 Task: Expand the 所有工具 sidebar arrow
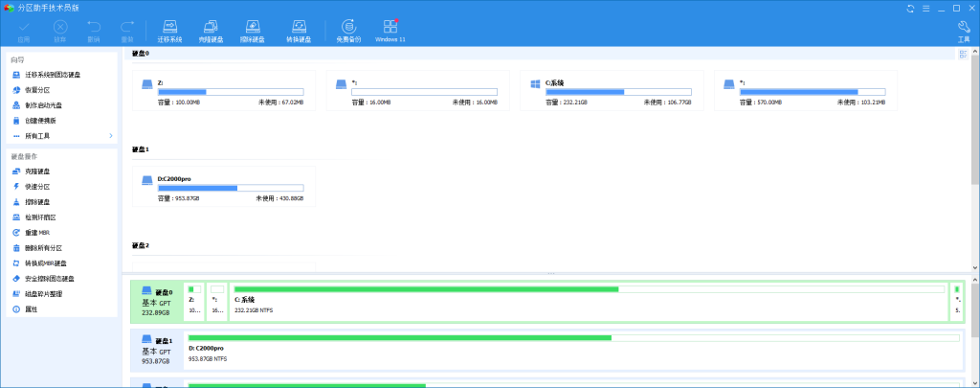coord(110,136)
